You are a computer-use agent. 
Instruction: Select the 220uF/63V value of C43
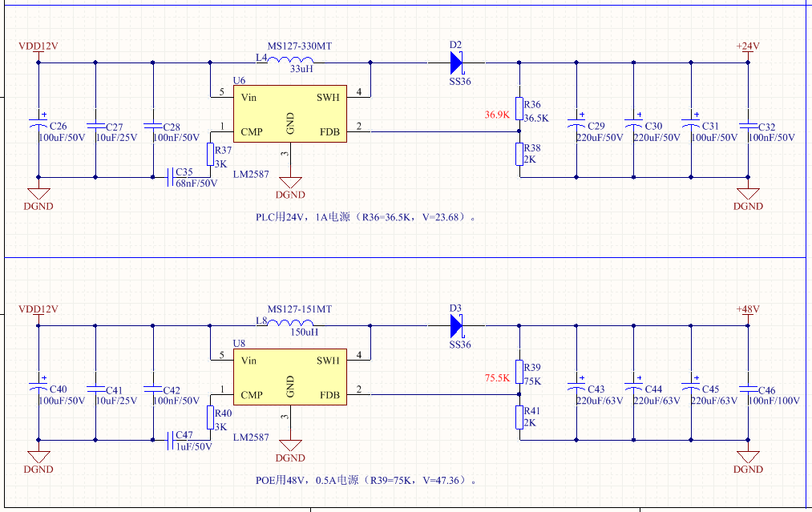(600, 401)
